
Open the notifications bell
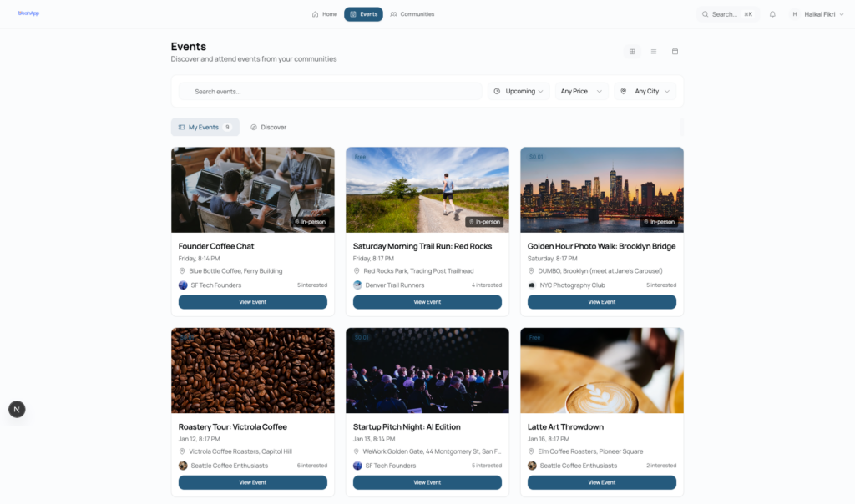[x=772, y=14]
